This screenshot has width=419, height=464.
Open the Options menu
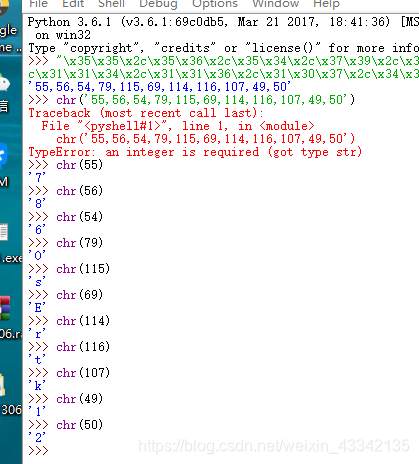coord(215,4)
